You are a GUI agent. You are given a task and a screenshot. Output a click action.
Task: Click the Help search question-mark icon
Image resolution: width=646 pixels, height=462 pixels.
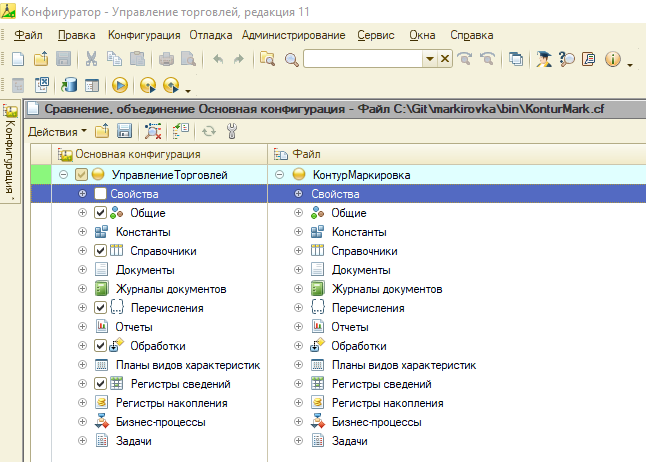[x=566, y=59]
